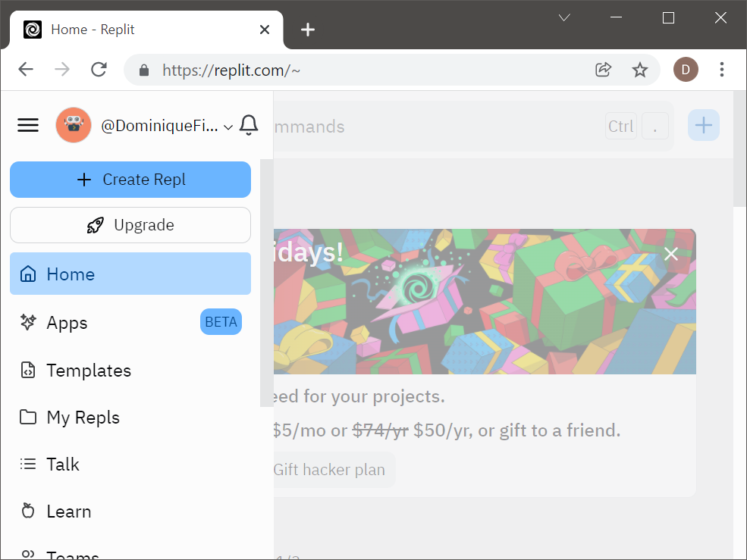Image resolution: width=747 pixels, height=560 pixels.
Task: Close the Home - Replit tab
Action: click(x=265, y=30)
